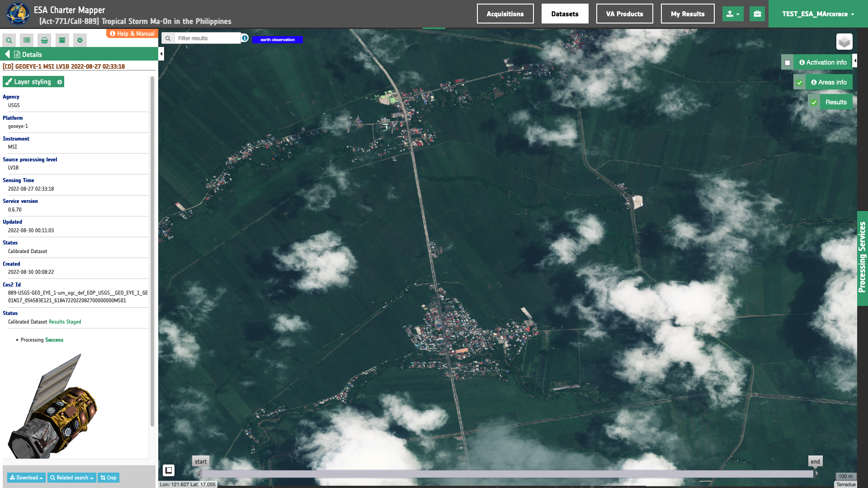Open the settings gear icon tab

80,40
